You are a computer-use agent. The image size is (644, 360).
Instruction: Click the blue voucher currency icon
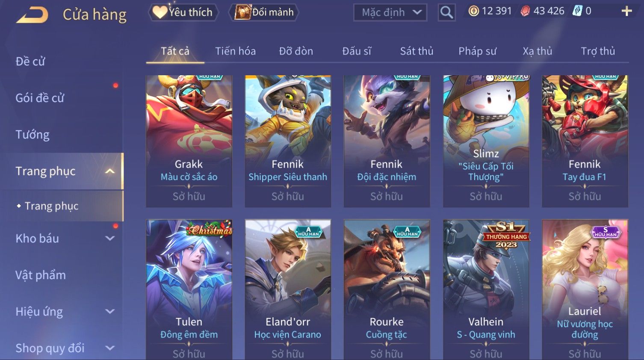click(x=577, y=11)
